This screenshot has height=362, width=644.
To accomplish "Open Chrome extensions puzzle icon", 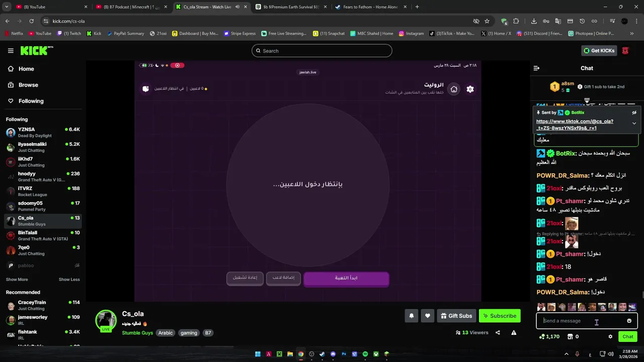I will [x=516, y=21].
